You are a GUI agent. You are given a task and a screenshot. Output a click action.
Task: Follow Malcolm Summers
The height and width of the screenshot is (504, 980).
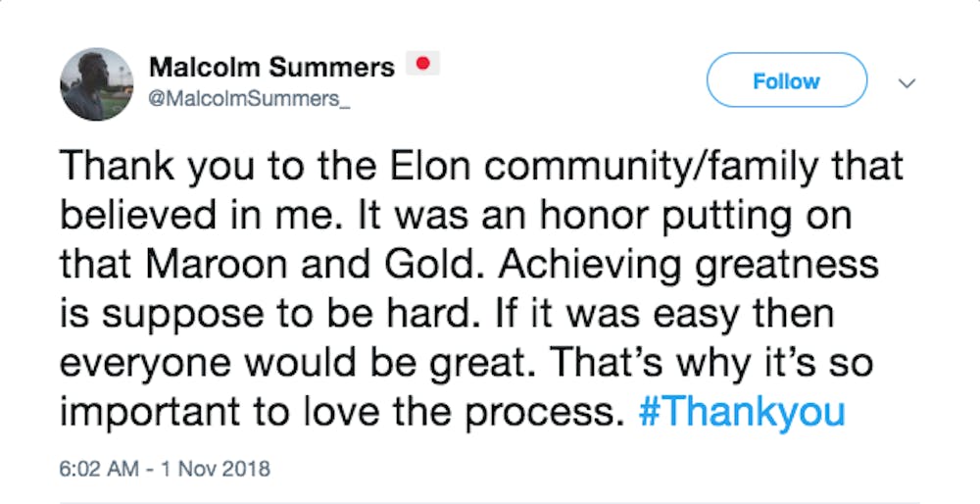click(786, 80)
